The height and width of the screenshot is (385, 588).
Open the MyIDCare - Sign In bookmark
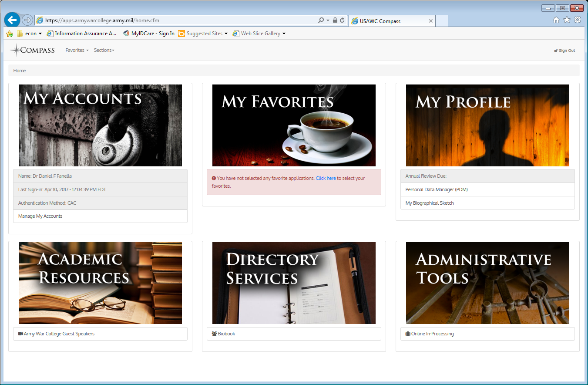(x=148, y=34)
